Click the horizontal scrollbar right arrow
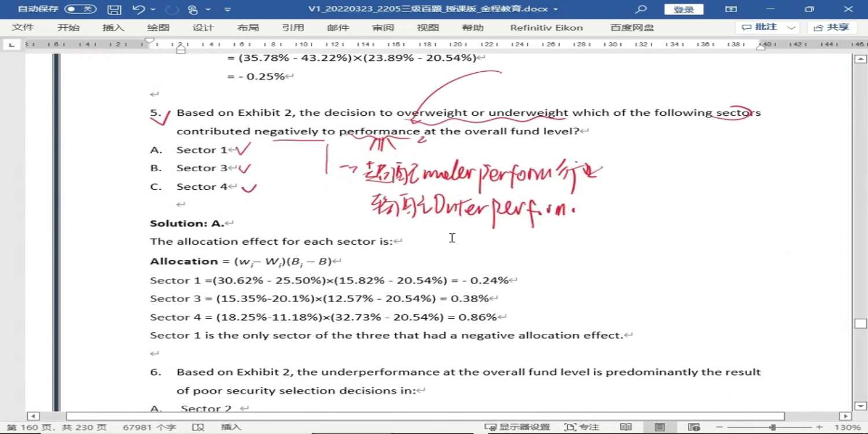The image size is (868, 434). [845, 416]
